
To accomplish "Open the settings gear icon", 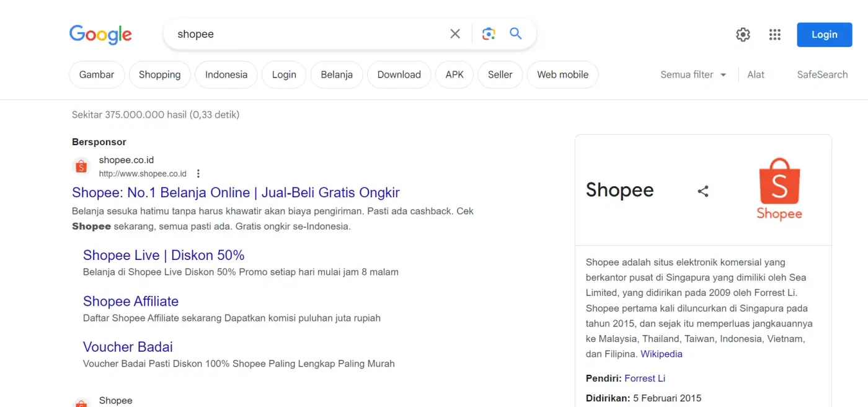I will (743, 35).
